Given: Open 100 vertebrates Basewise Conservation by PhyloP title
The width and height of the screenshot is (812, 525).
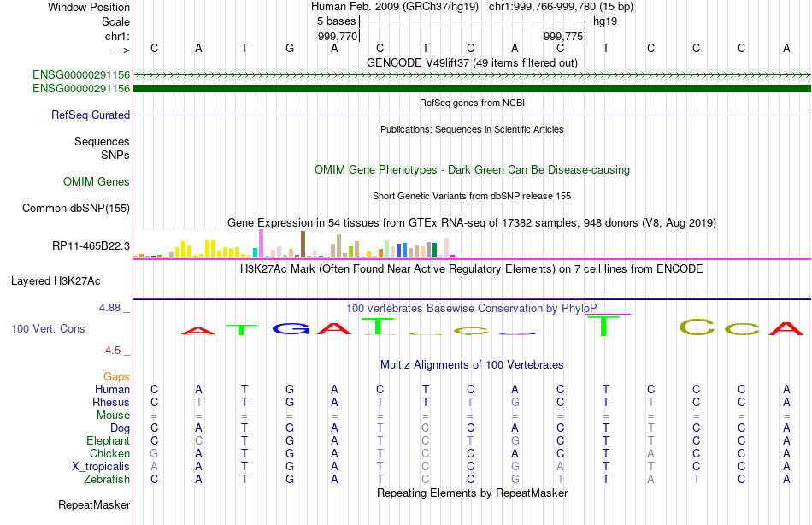Looking at the screenshot, I should coord(472,309).
